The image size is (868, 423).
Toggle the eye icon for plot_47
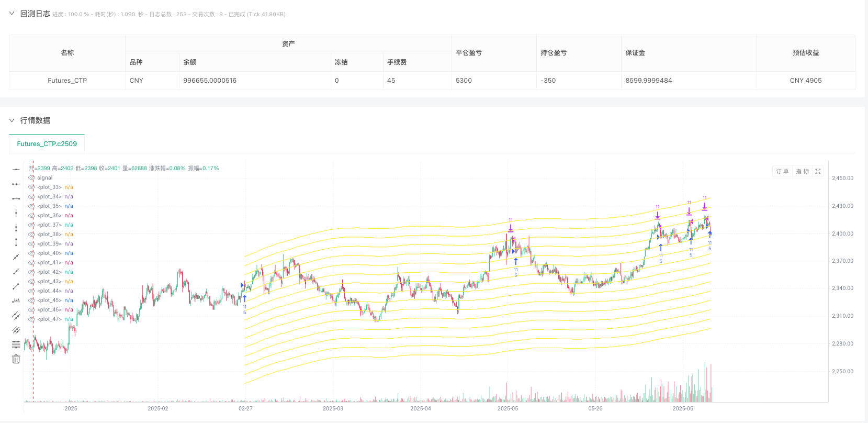(x=31, y=319)
